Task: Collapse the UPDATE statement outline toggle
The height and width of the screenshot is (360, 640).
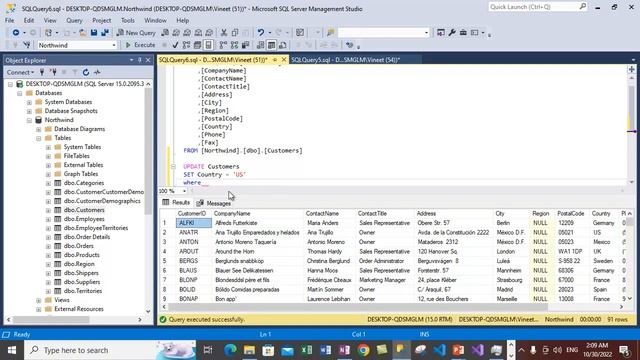Action: [173, 167]
